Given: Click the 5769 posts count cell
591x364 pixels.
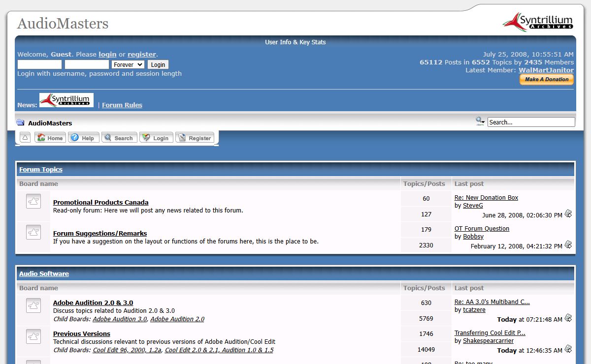Looking at the screenshot, I should 426,318.
